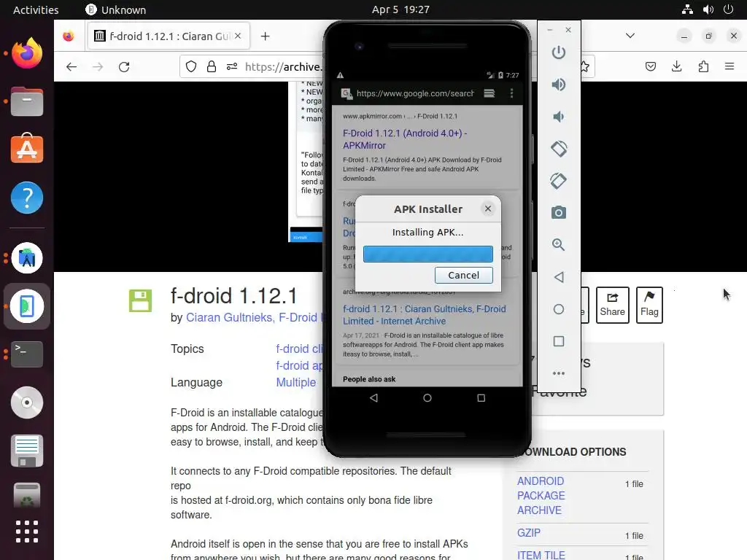Image resolution: width=747 pixels, height=560 pixels.
Task: Open Files from the Ubuntu dock
Action: [x=27, y=101]
